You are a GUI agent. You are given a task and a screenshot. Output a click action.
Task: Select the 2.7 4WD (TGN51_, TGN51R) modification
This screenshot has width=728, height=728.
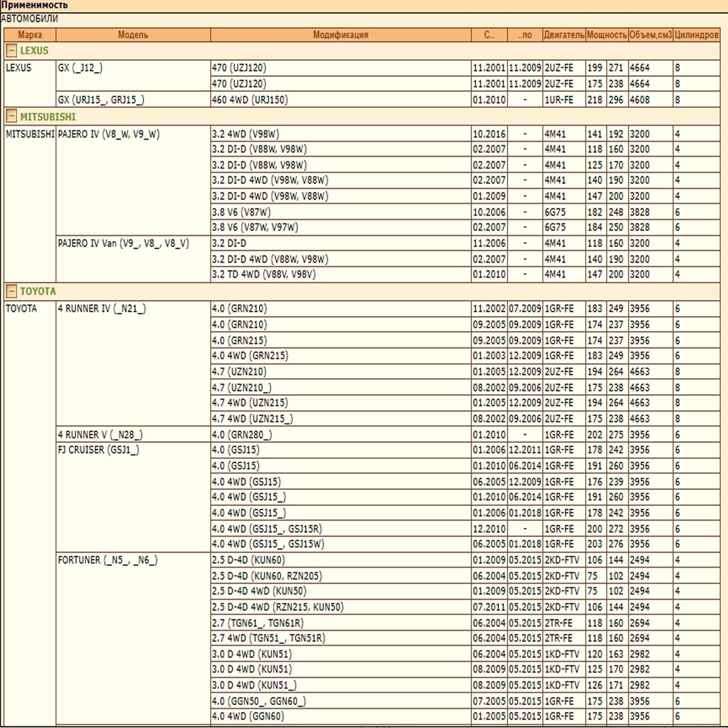(x=268, y=638)
